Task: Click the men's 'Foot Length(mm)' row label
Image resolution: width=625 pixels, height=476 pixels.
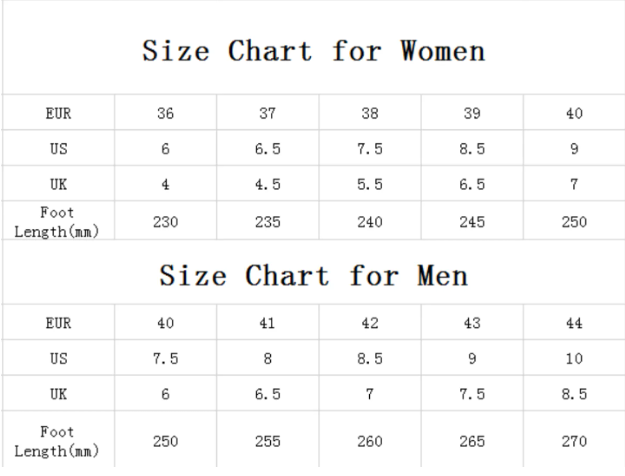Action: [x=57, y=441]
